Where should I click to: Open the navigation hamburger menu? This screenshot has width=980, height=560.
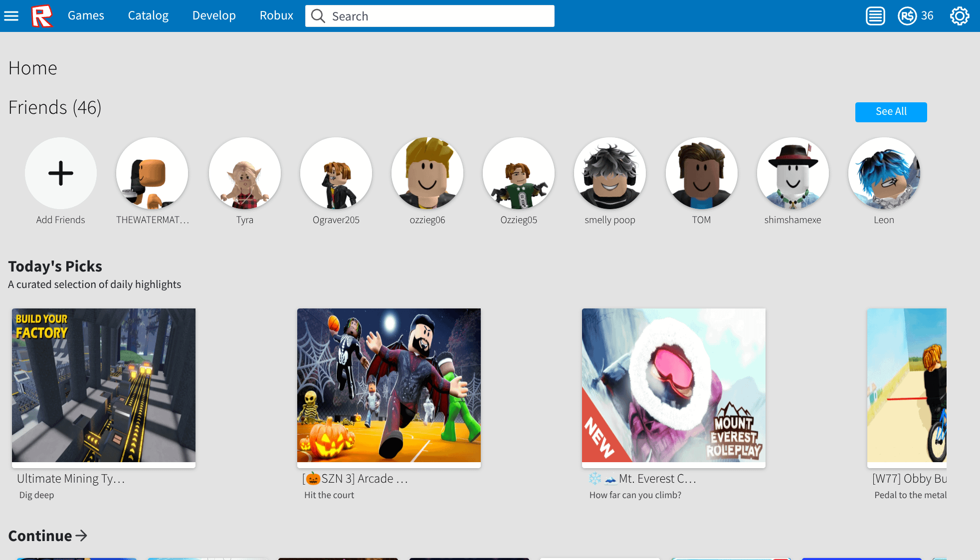click(11, 15)
